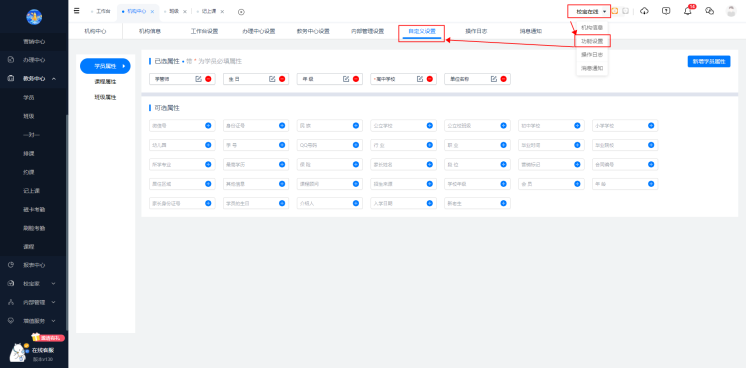Select 学员属性 in the left panel

point(105,66)
